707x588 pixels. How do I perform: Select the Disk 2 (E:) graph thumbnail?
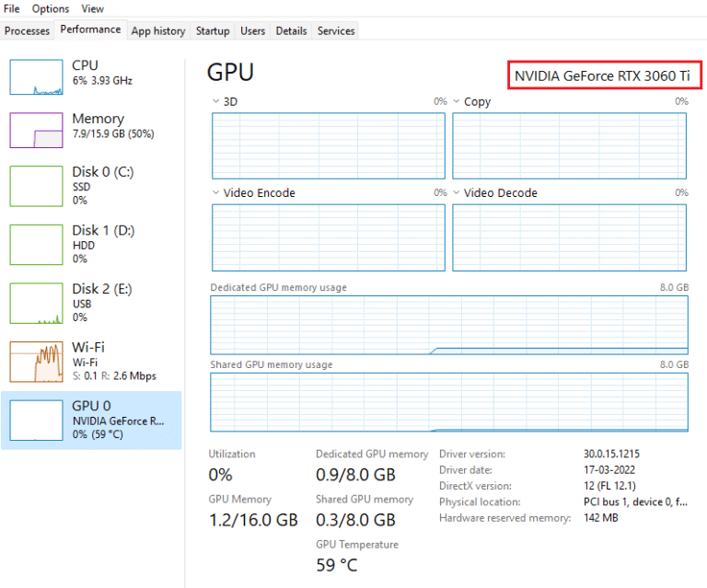tap(36, 304)
